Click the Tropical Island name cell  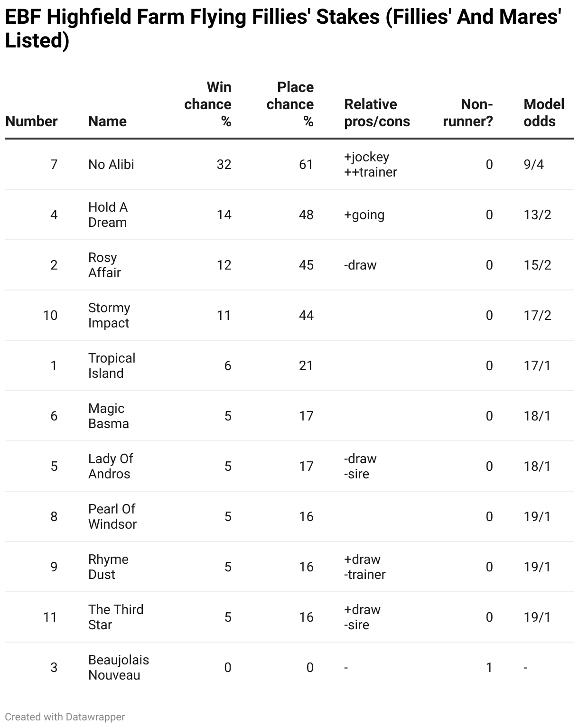112,365
